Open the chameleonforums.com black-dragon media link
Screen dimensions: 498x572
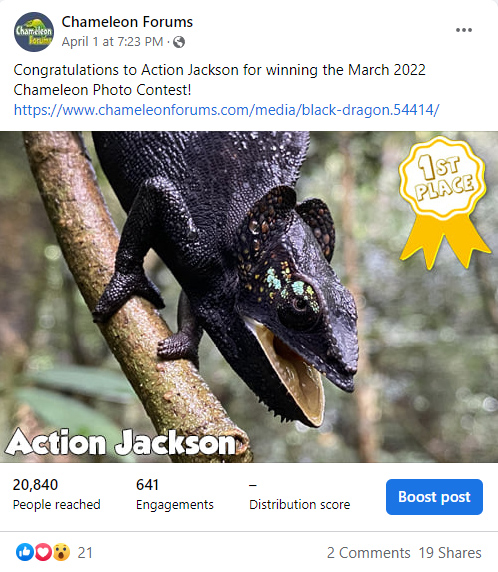[227, 110]
